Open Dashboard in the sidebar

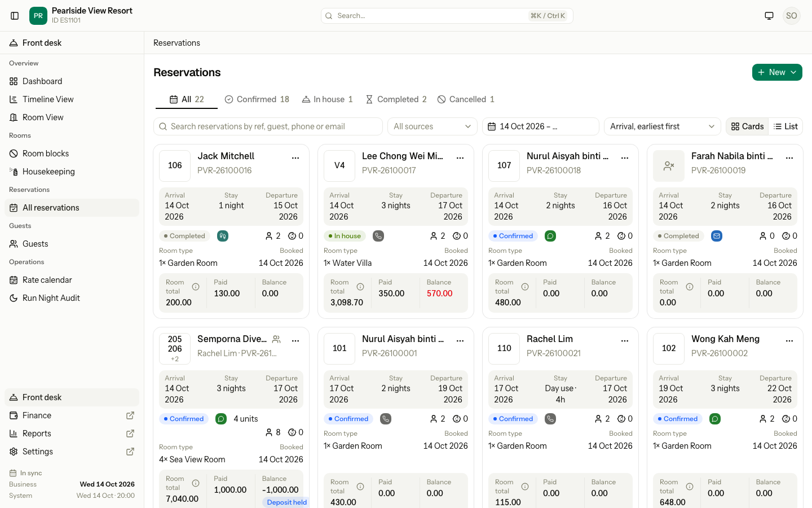(x=72, y=81)
